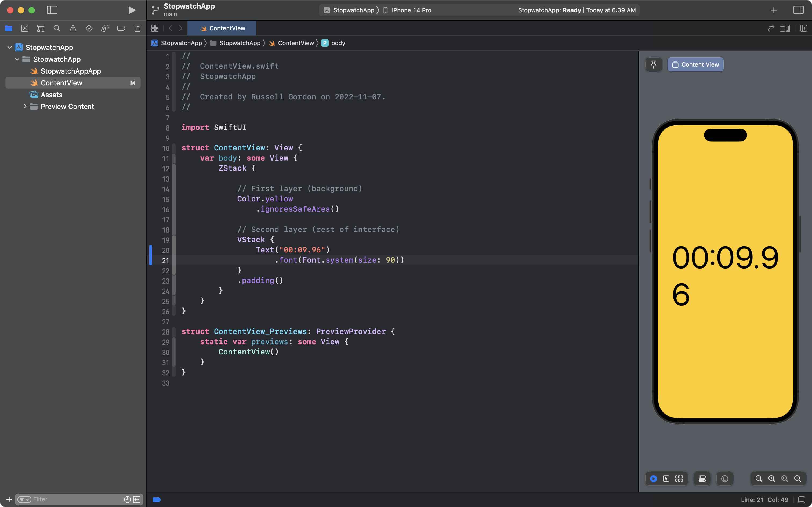Select the Canvas pin icon in preview
Screen dimensions: 812x507
[654, 64]
